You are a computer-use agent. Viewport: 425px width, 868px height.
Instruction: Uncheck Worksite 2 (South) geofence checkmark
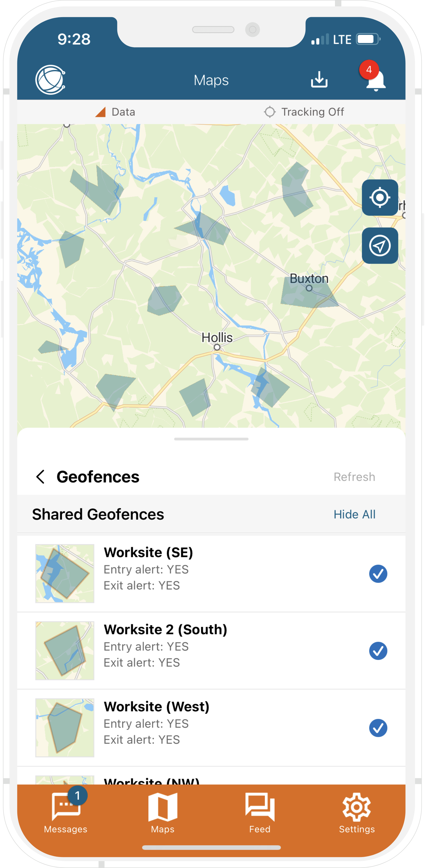click(378, 651)
